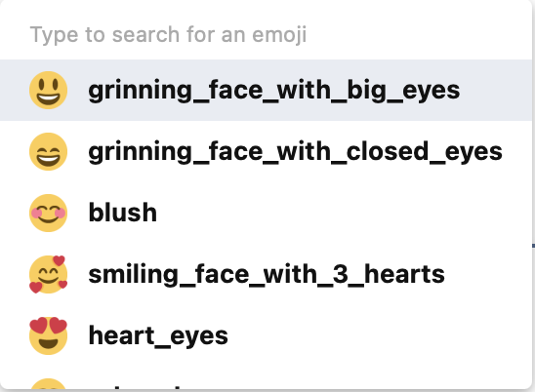Choose the grinning_face_with_closed_eyes label
This screenshot has height=392, width=535.
(295, 152)
